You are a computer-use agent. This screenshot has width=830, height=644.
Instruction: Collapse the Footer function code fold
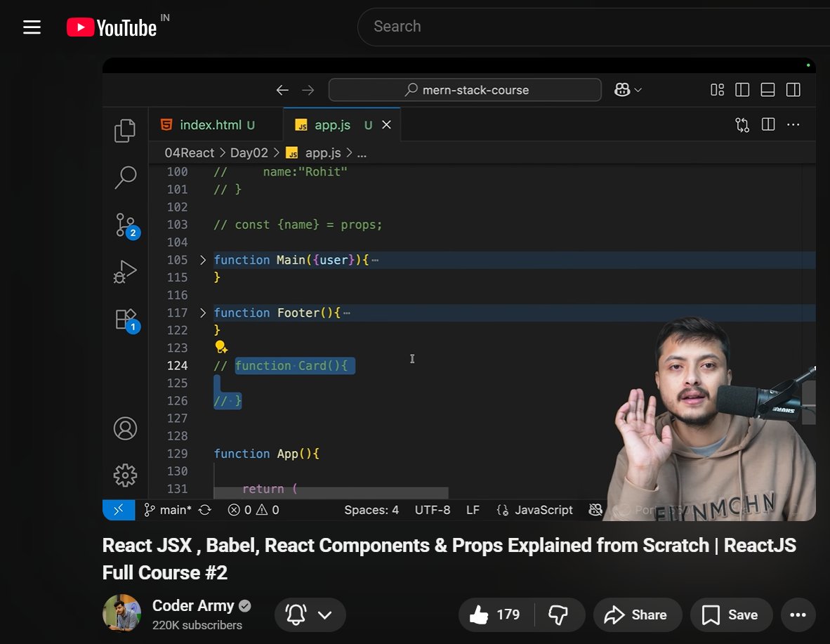[x=203, y=313]
